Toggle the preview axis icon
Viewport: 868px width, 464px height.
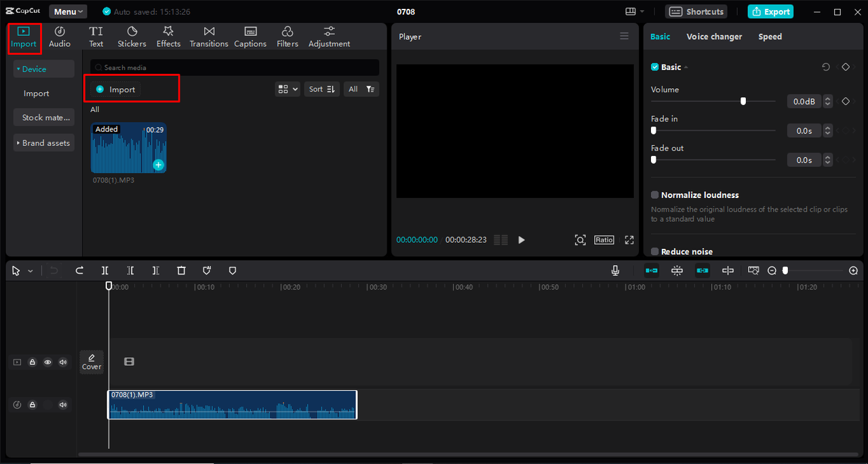point(728,271)
